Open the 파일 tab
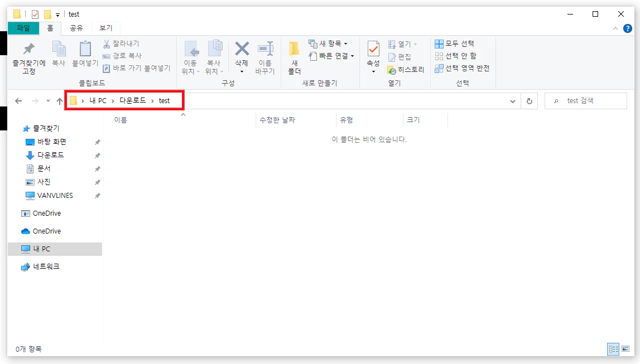This screenshot has width=640, height=364. click(x=23, y=28)
